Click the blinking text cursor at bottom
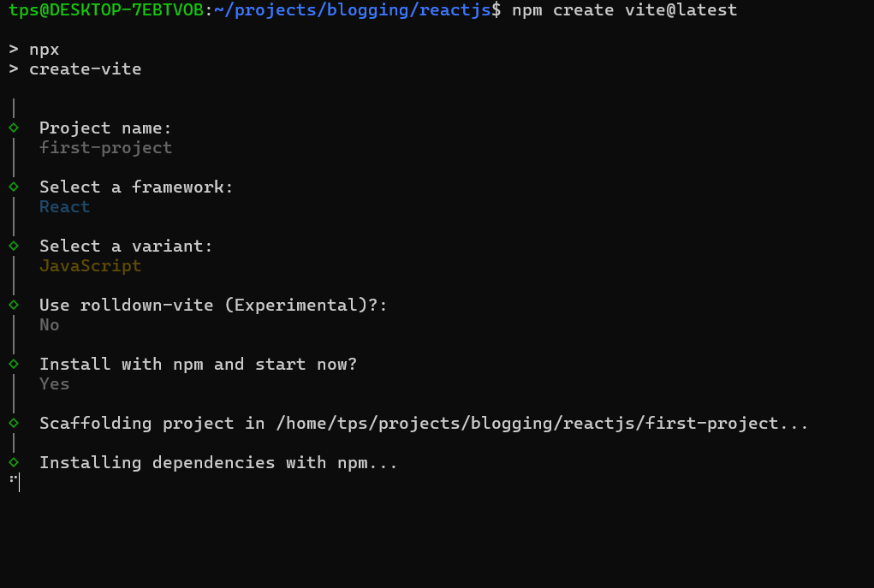 (19, 483)
